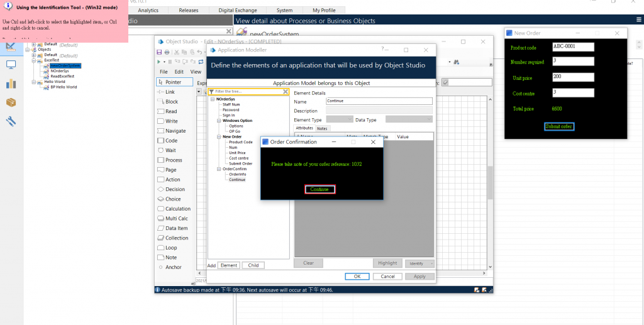Collapse the Hello World group in Studio tree

click(x=34, y=82)
